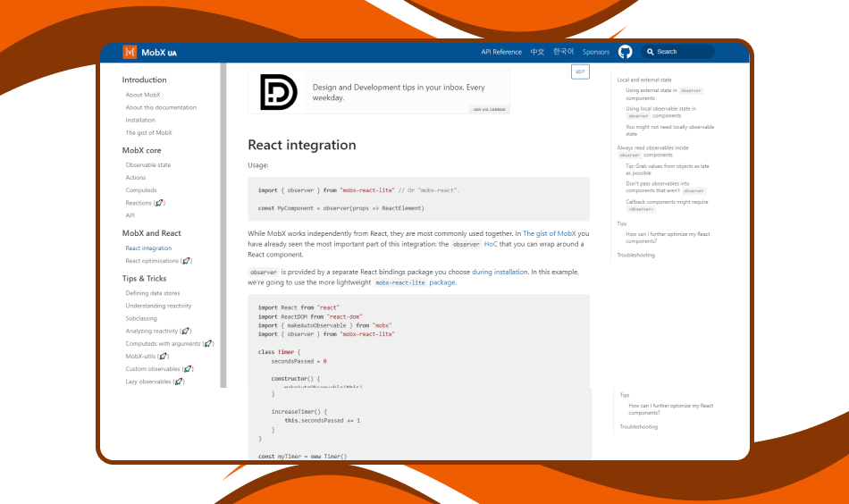Jump to Don't pass observables into components
The width and height of the screenshot is (849, 504).
coord(666,188)
